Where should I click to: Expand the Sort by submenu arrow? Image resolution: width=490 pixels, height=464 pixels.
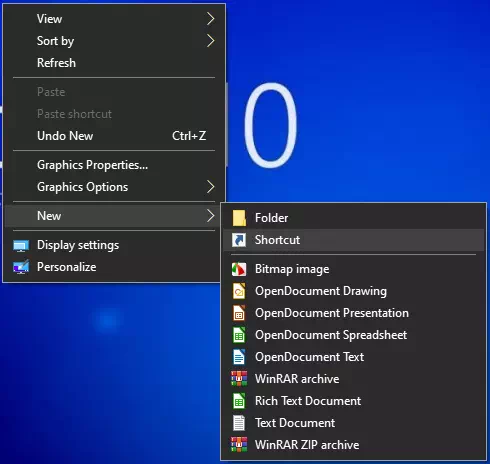[210, 41]
